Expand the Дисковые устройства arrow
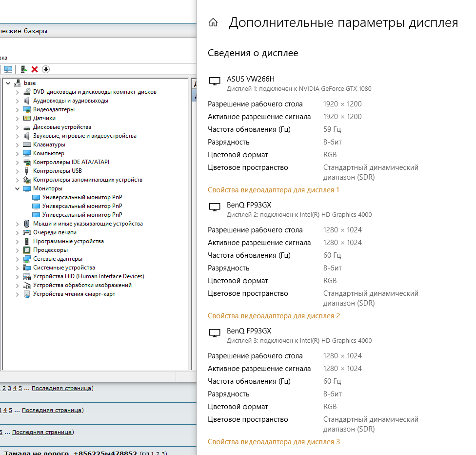 click(17, 127)
